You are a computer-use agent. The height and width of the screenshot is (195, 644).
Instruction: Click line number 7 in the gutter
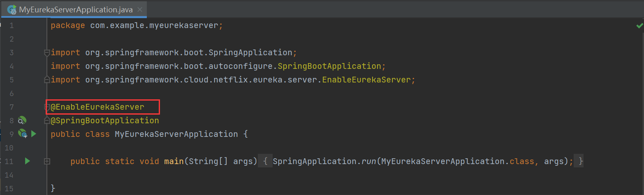tap(11, 107)
